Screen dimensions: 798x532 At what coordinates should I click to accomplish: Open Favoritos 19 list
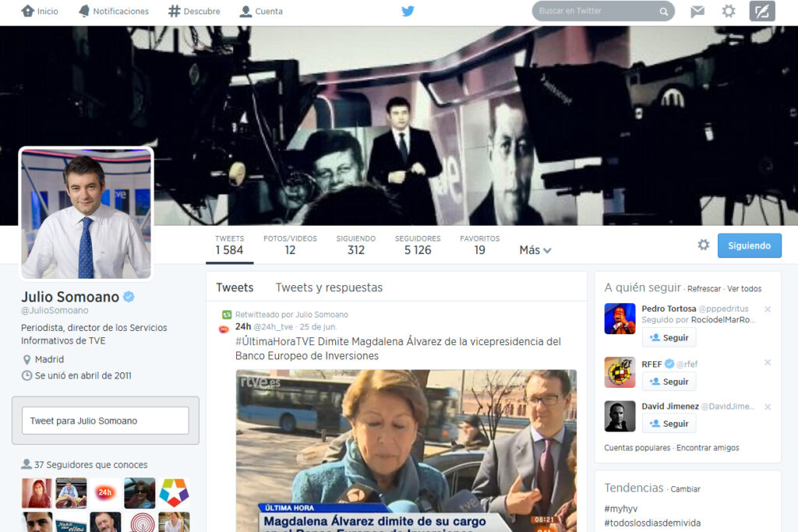(x=480, y=245)
